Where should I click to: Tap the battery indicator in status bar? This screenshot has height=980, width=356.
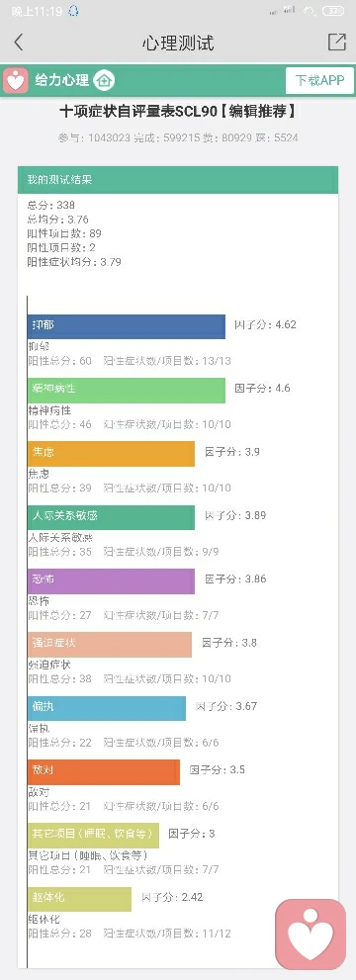(333, 11)
